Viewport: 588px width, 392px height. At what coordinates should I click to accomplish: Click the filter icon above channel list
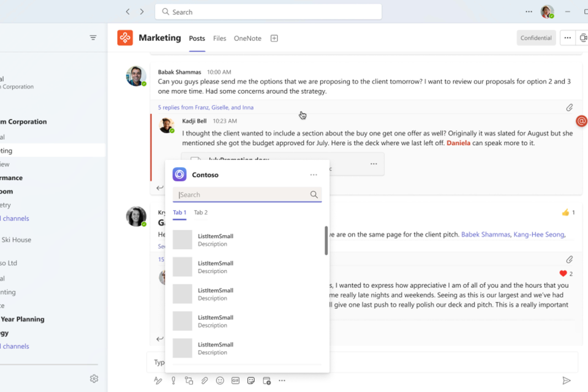coord(93,38)
